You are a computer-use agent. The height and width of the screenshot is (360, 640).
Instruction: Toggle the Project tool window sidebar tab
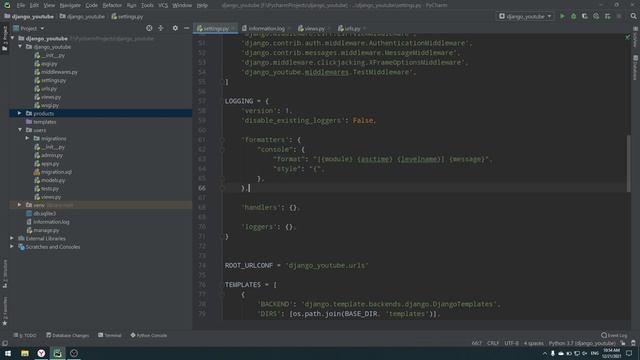tap(5, 38)
